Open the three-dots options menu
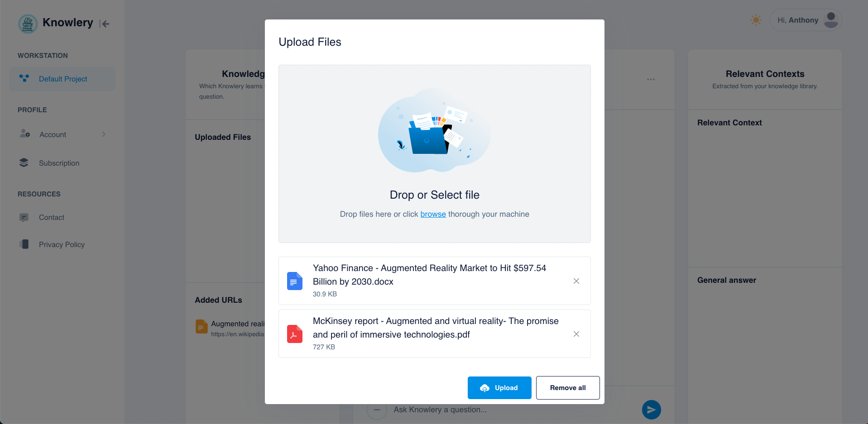Screen dimensions: 868x424 651,79
